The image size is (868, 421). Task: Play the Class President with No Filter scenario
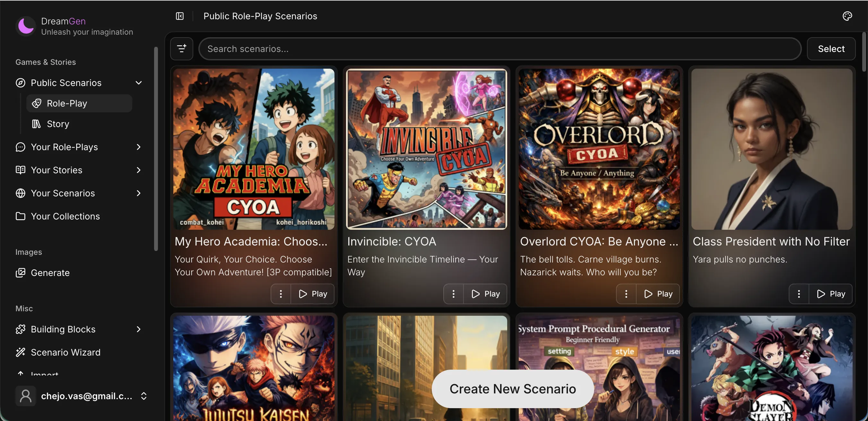831,294
